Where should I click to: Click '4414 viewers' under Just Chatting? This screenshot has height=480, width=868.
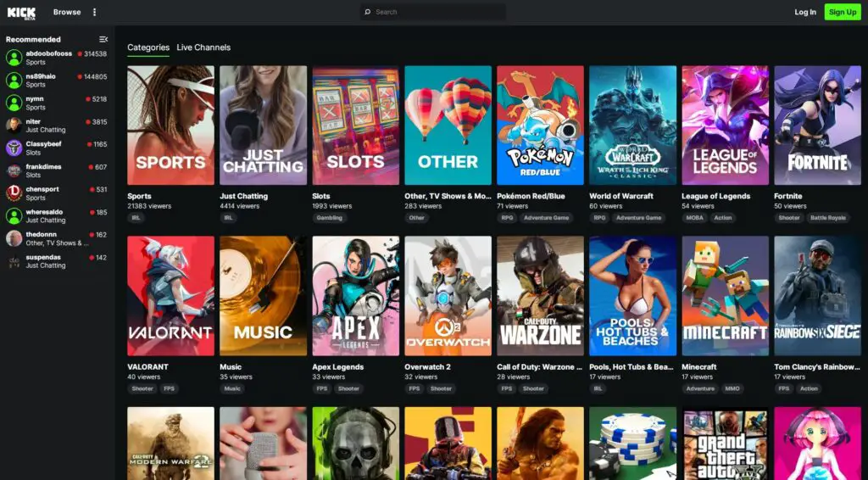click(x=240, y=206)
